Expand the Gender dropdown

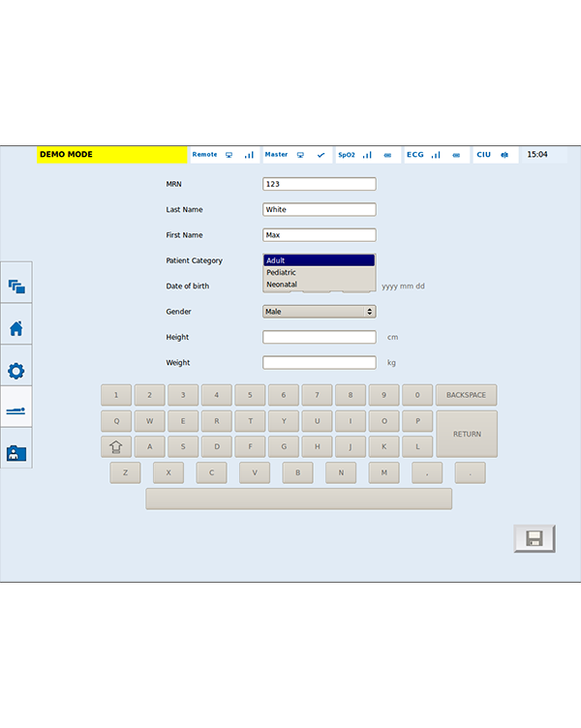(319, 312)
